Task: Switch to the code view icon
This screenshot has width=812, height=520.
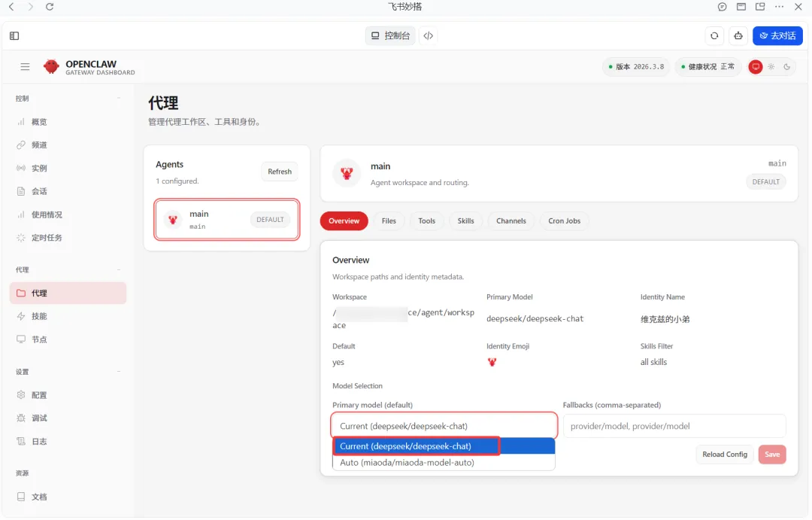Action: tap(429, 36)
